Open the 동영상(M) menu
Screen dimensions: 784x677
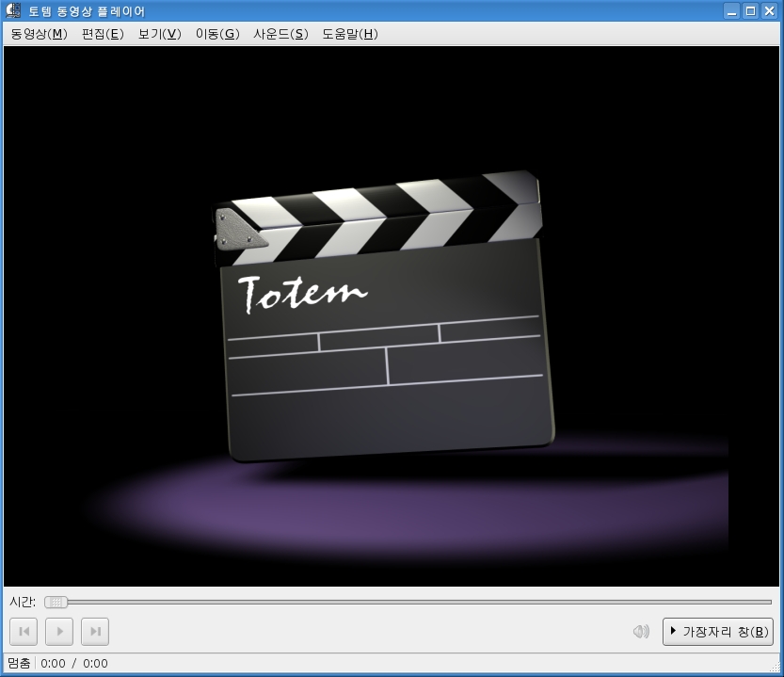(x=39, y=34)
